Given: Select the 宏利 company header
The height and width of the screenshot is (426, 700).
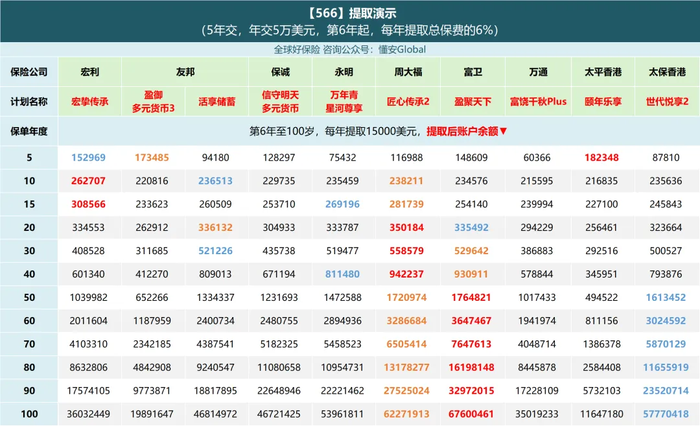Looking at the screenshot, I should tap(90, 72).
